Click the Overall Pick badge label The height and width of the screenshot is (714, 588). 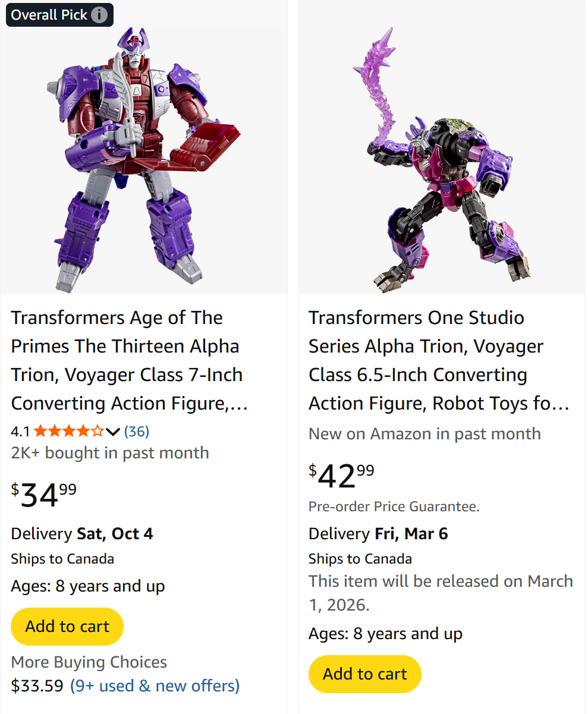pos(49,15)
